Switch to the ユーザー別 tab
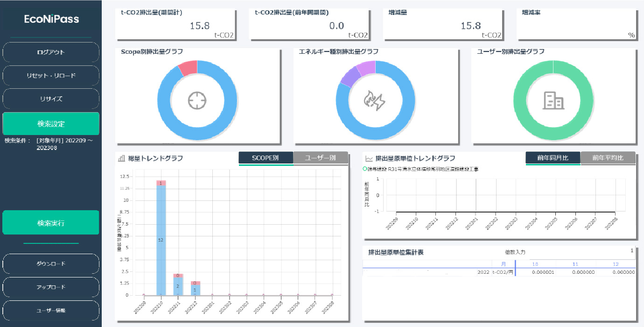The image size is (644, 327). pyautogui.click(x=321, y=158)
